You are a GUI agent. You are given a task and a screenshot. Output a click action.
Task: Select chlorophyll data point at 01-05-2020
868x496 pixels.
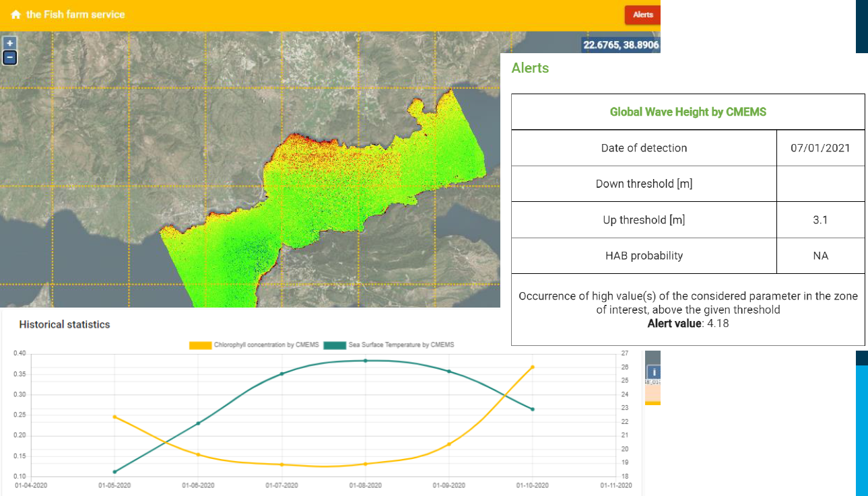114,417
